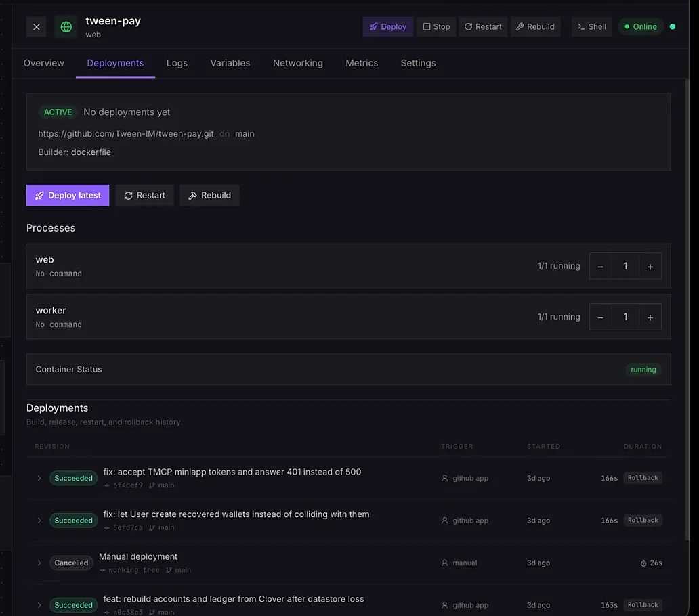Click the web process count field
699x616 pixels.
(x=625, y=266)
